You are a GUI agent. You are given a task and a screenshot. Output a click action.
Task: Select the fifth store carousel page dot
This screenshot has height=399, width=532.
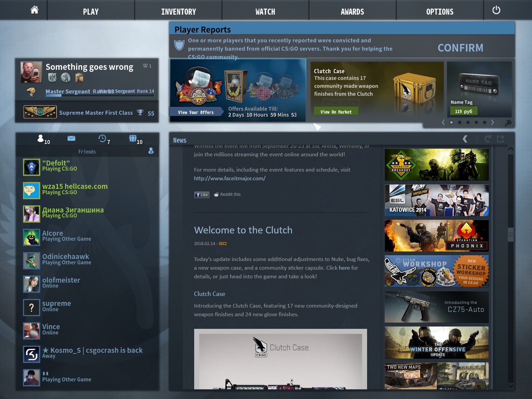click(484, 122)
